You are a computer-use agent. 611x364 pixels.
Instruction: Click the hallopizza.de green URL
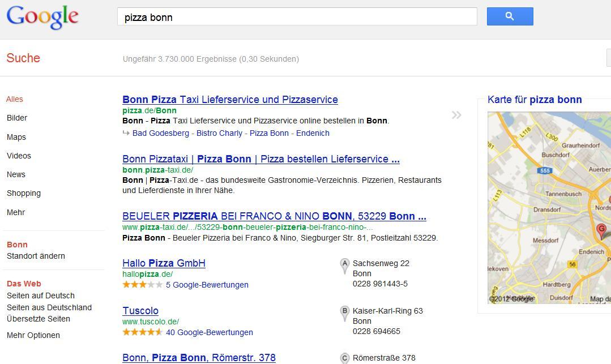pos(148,274)
